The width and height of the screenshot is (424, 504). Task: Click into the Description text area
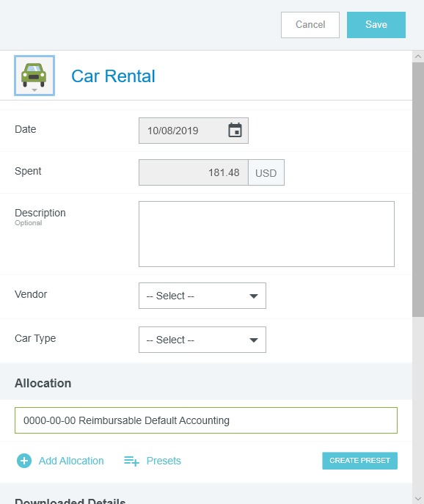pyautogui.click(x=266, y=234)
